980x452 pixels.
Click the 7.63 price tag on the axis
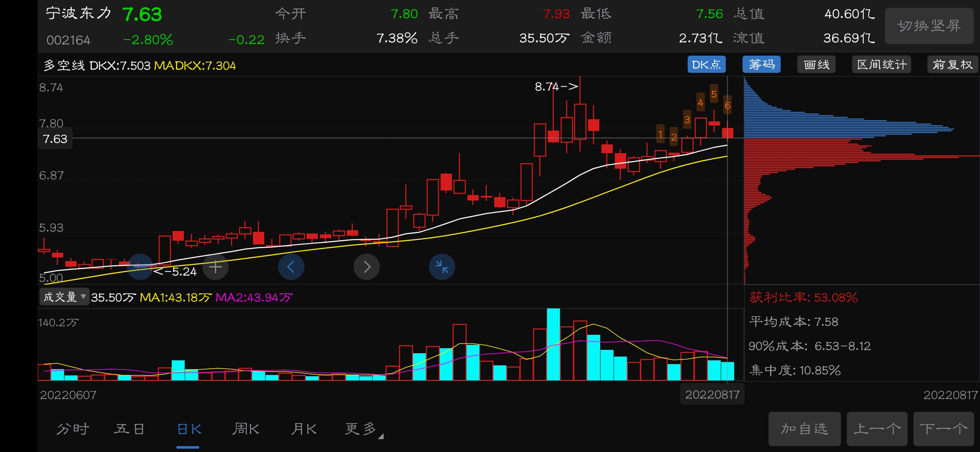[x=55, y=139]
